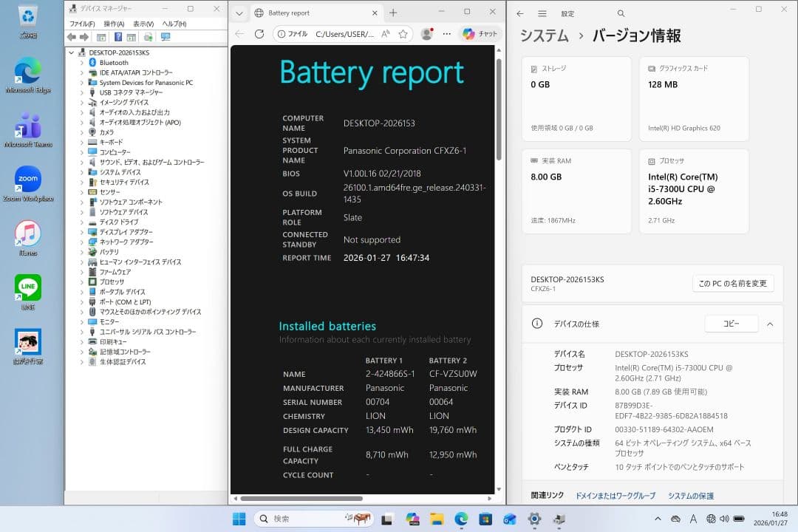Open Properties via Device Manager toolbar icon
The image size is (798, 532).
point(101,37)
